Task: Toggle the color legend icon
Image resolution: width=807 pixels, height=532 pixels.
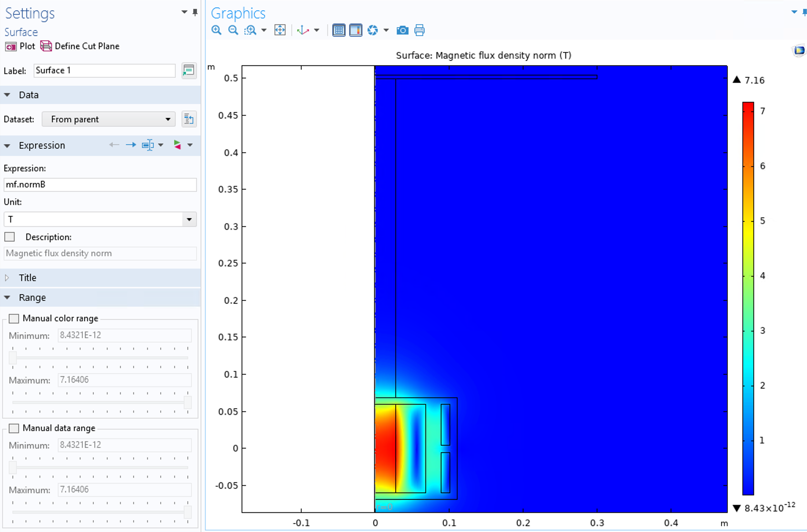Action: click(x=356, y=30)
